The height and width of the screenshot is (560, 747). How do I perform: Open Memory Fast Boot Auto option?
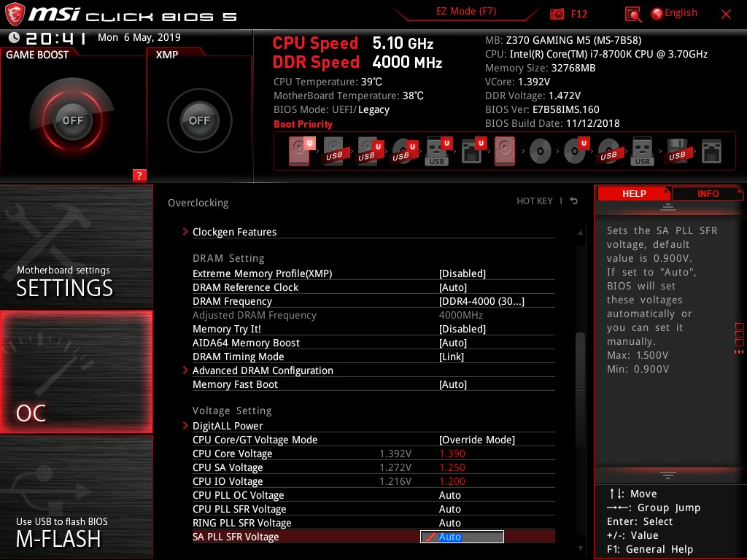(x=452, y=384)
